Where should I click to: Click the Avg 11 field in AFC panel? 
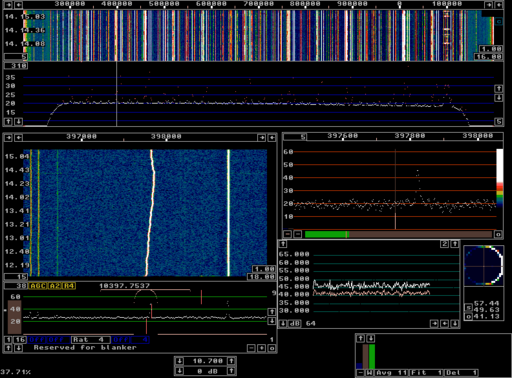(392, 373)
